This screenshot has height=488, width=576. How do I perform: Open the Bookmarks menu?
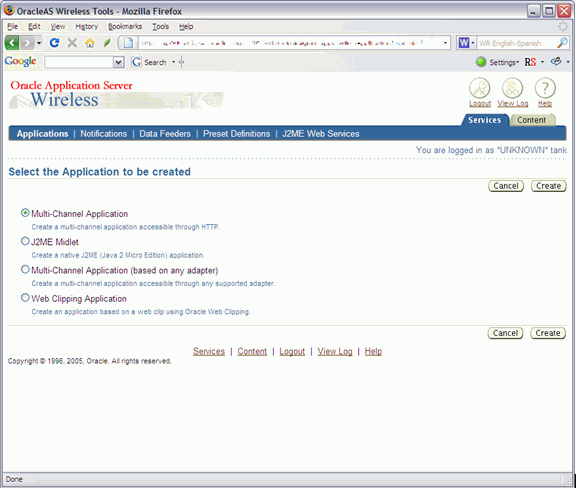(x=125, y=26)
